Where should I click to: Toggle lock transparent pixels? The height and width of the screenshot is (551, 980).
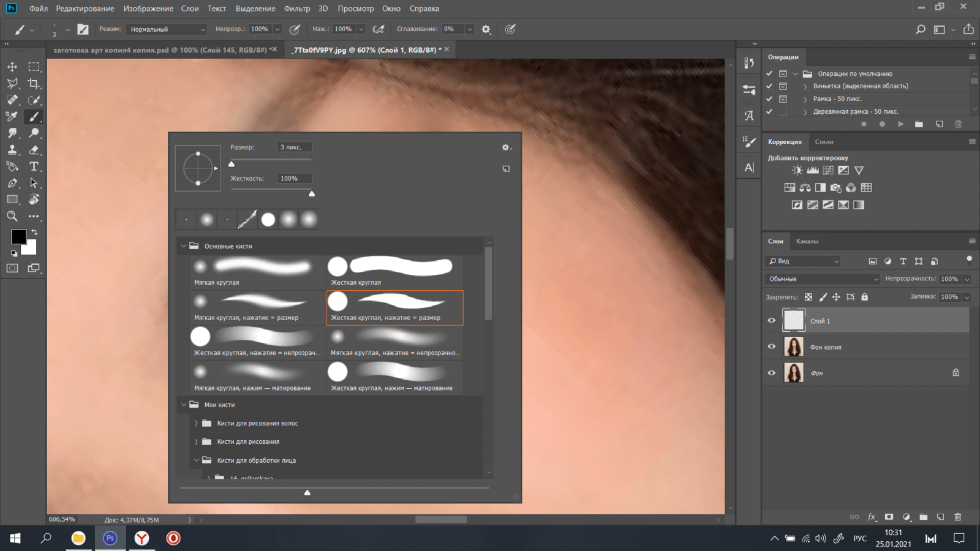[x=809, y=297]
